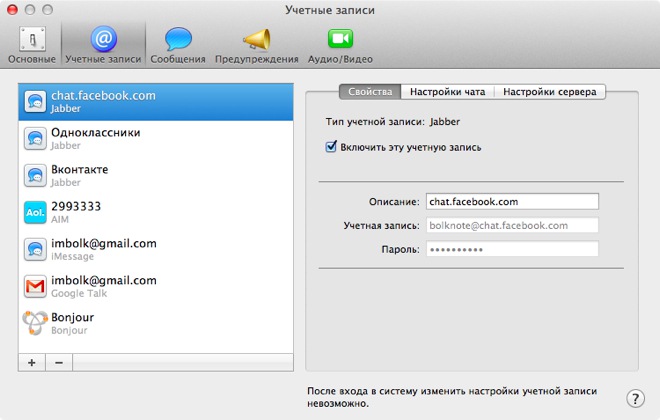Click the Bonjour account icon

pos(35,323)
